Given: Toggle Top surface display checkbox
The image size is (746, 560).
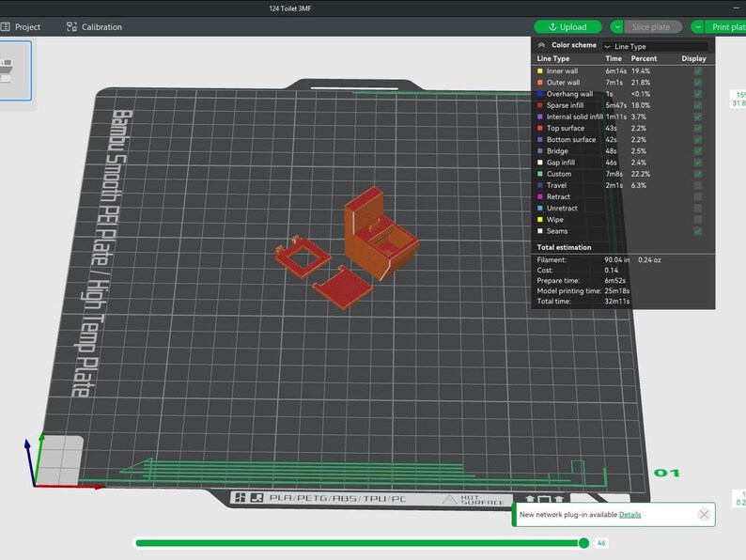Looking at the screenshot, I should click(697, 128).
